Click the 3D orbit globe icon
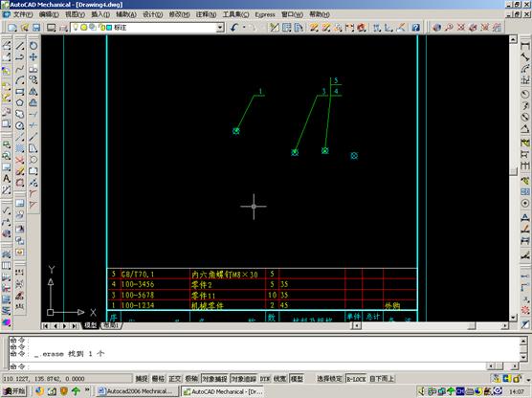 click(x=437, y=28)
